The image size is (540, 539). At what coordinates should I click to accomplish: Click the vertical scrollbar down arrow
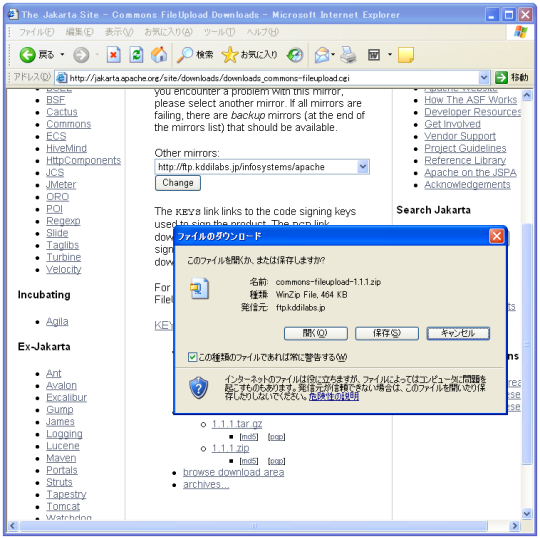pyautogui.click(x=527, y=514)
